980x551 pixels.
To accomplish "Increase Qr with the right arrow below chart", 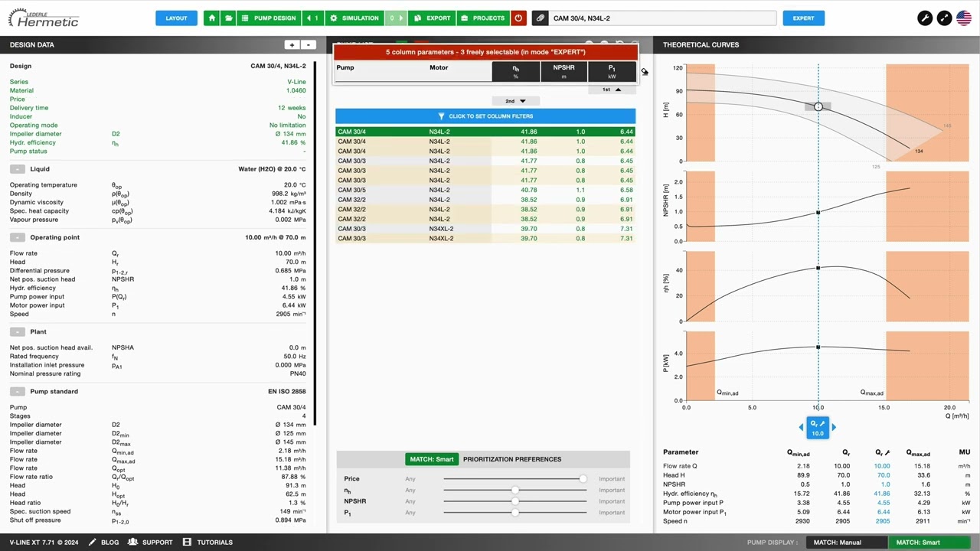I will point(834,428).
